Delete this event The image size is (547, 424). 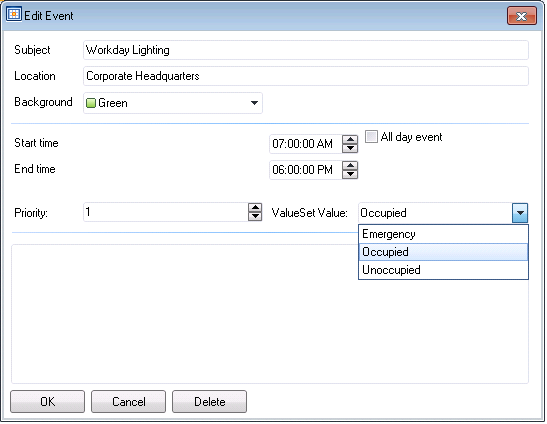(209, 402)
